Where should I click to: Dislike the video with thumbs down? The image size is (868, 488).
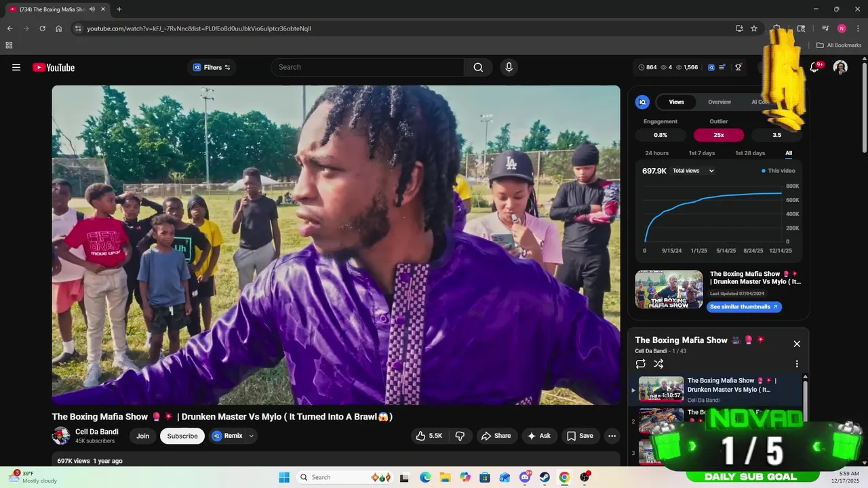point(460,436)
